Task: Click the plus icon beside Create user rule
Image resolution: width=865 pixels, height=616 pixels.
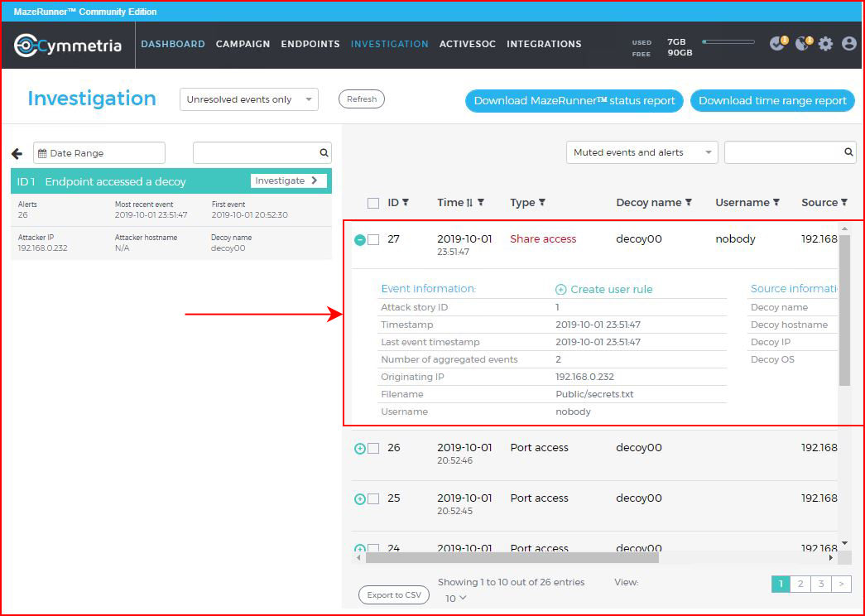Action: click(560, 289)
